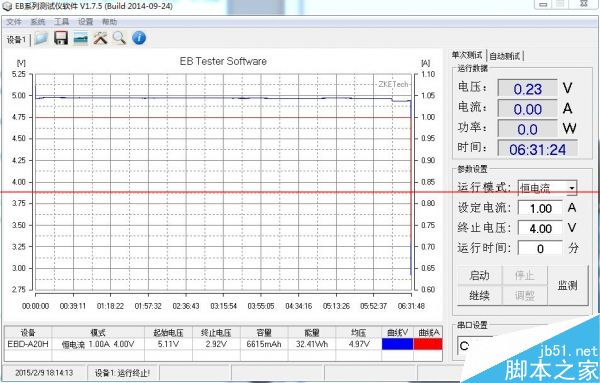The height and width of the screenshot is (383, 600).
Task: Click the 启动 button
Action: (x=479, y=275)
